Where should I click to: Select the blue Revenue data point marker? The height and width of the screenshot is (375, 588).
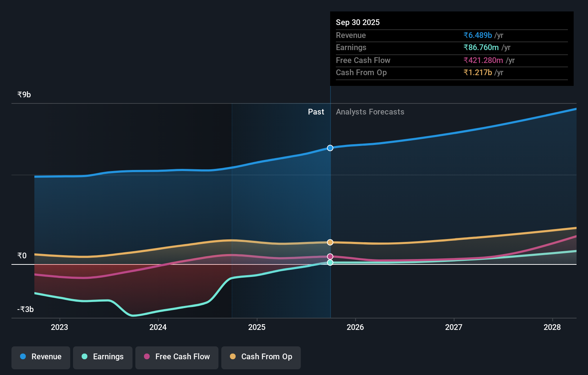330,148
